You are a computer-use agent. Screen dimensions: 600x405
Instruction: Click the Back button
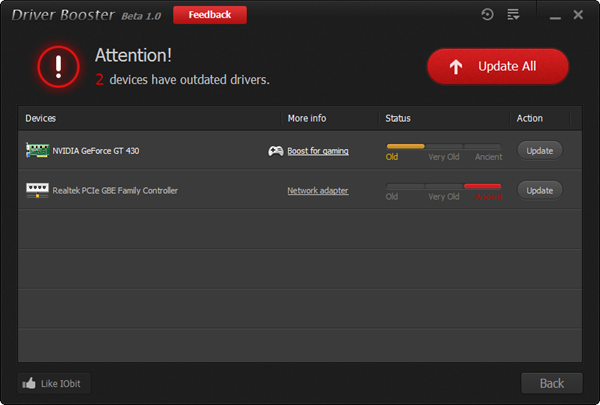552,383
